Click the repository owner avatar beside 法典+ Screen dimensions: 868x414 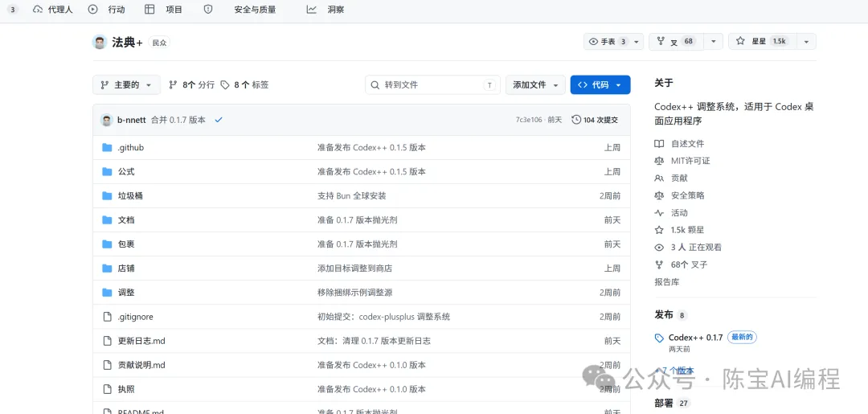tap(100, 42)
